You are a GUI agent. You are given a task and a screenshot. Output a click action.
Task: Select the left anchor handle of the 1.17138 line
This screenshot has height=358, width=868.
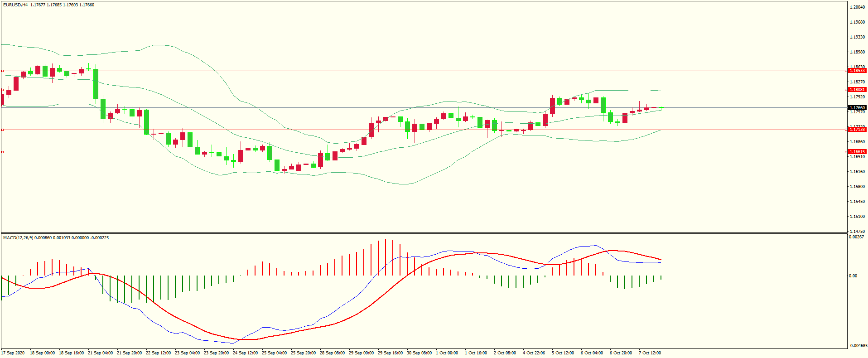tap(2, 130)
